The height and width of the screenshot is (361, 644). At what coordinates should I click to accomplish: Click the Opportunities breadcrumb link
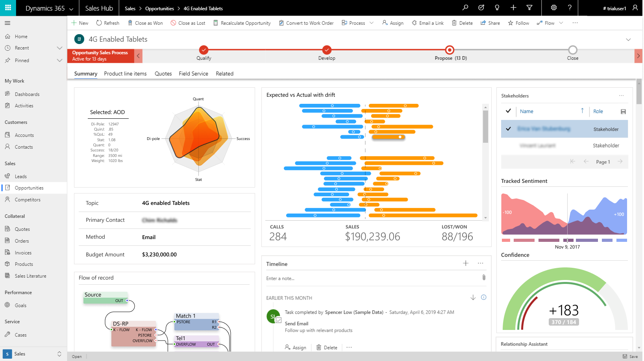160,8
